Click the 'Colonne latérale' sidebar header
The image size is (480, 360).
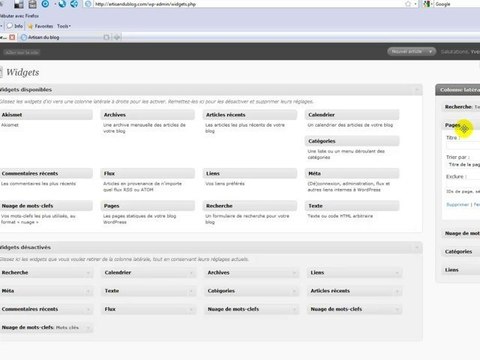coord(458,90)
